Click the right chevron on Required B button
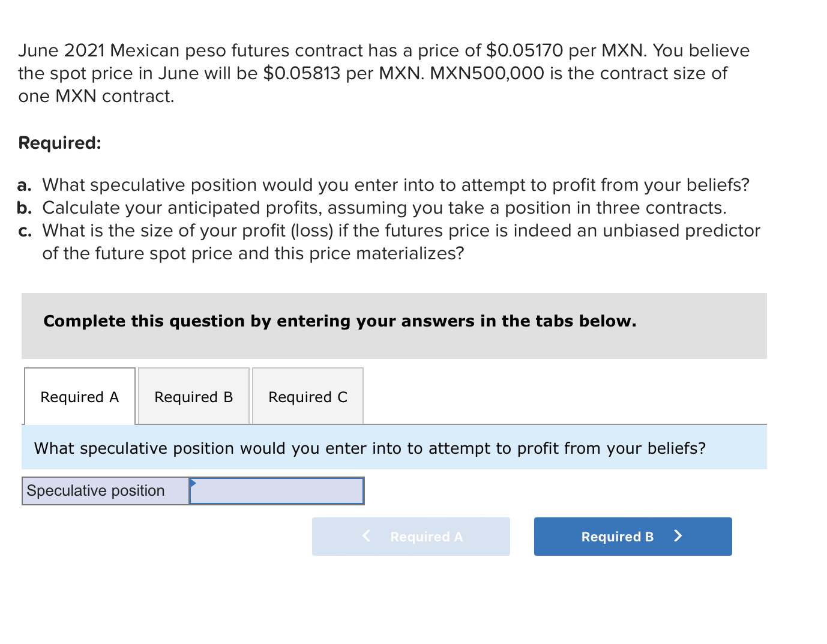This screenshot has width=827, height=644. pyautogui.click(x=678, y=535)
